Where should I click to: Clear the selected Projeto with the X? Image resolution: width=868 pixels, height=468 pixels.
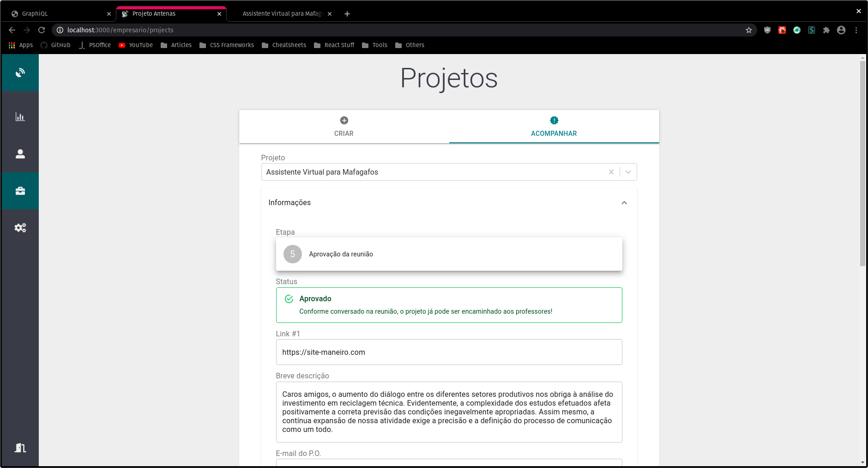coord(611,172)
